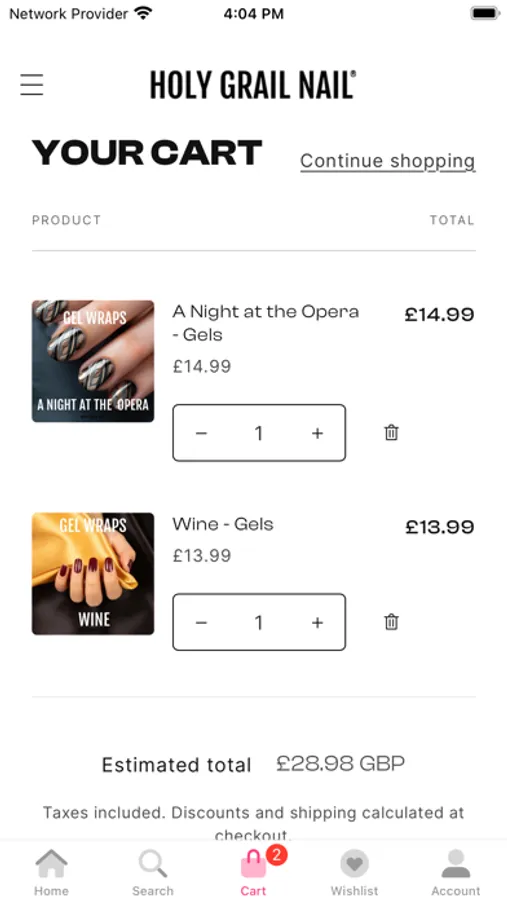The height and width of the screenshot is (900, 507).
Task: Click A Night at the Opera - Gels title
Action: point(266,323)
